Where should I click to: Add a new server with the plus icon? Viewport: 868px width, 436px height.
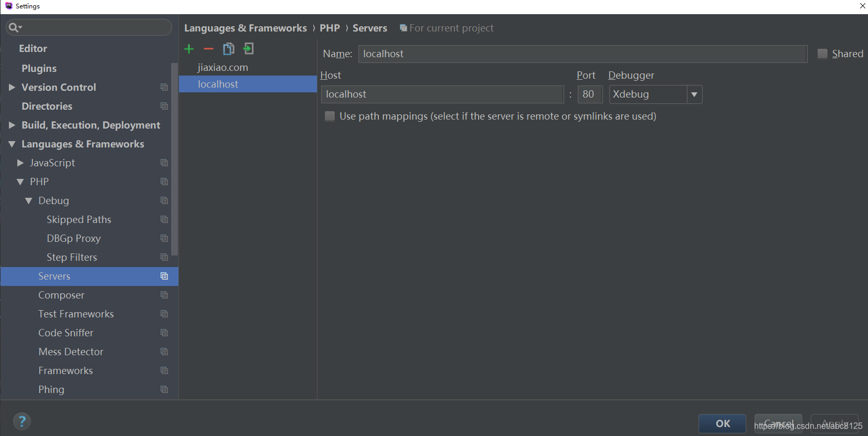(189, 49)
